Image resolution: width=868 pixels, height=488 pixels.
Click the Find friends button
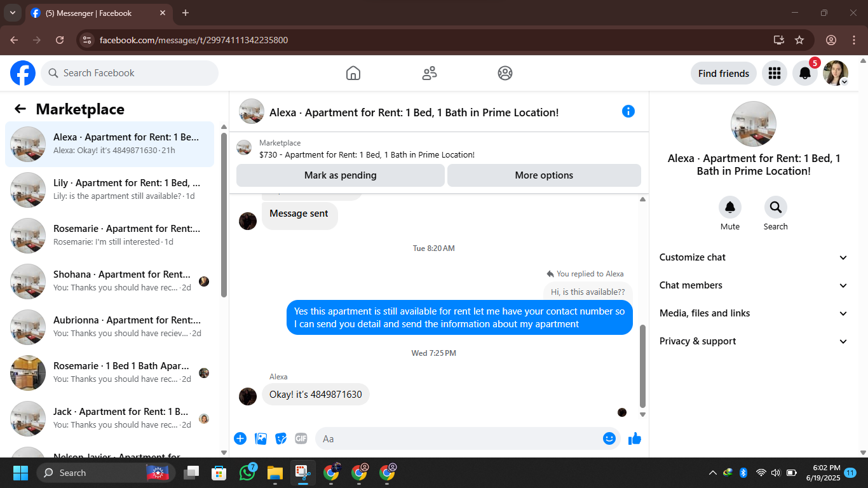724,73
